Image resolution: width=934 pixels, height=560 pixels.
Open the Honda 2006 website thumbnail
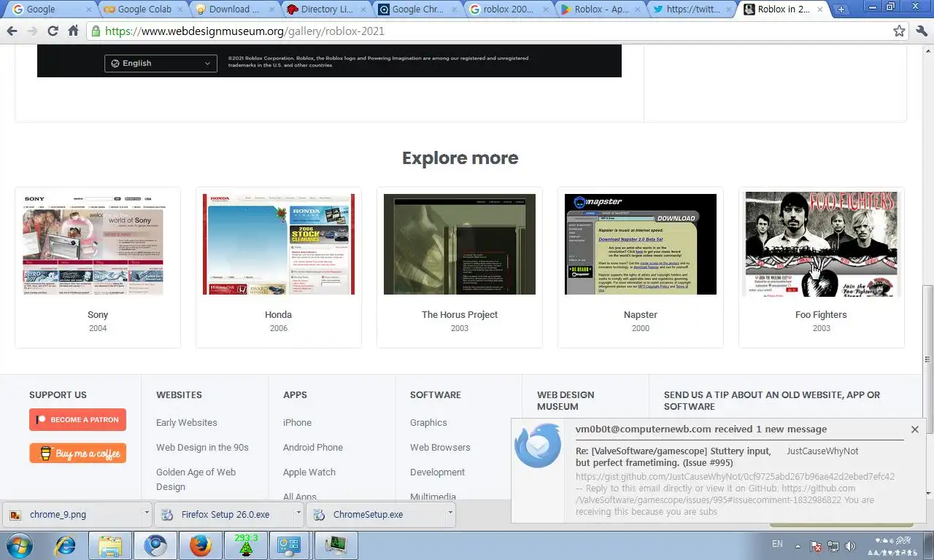[x=279, y=244]
